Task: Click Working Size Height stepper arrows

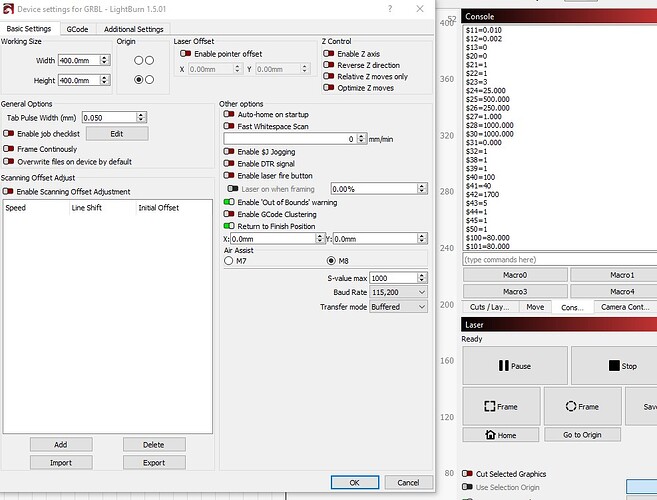Action: point(105,80)
